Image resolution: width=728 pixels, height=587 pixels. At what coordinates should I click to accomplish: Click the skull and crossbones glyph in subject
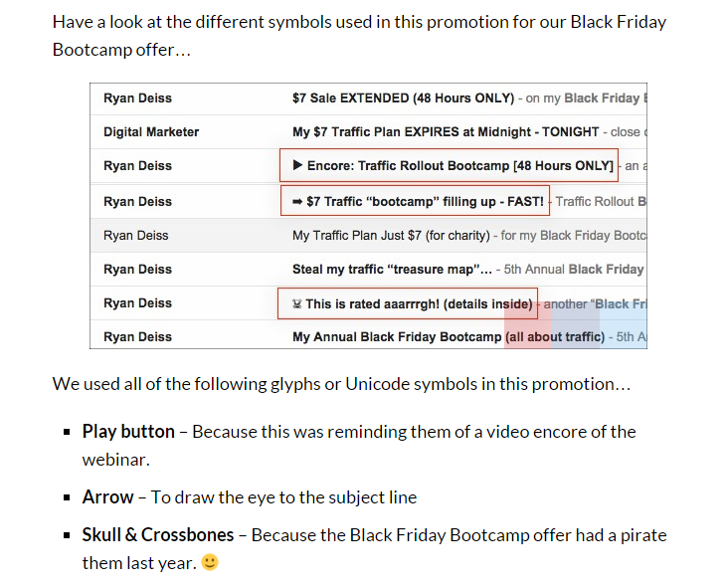[x=296, y=303]
